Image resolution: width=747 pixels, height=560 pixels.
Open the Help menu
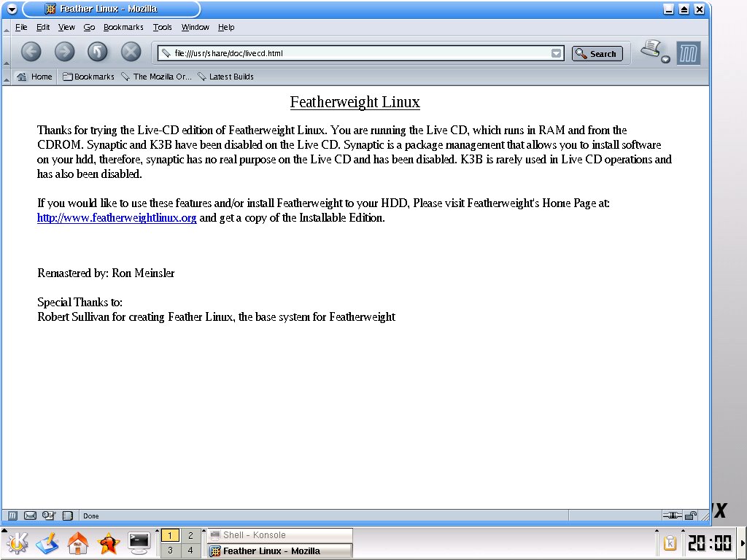[x=226, y=27]
